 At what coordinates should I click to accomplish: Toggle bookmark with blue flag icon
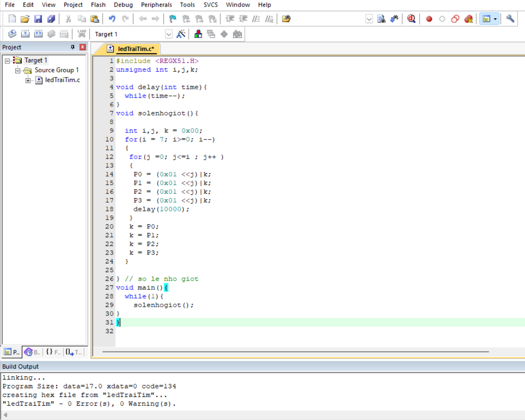point(173,19)
